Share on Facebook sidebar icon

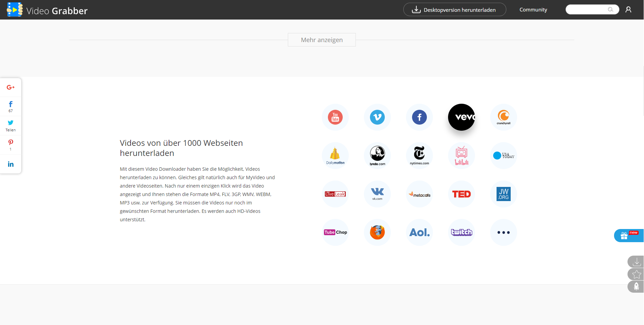(11, 106)
